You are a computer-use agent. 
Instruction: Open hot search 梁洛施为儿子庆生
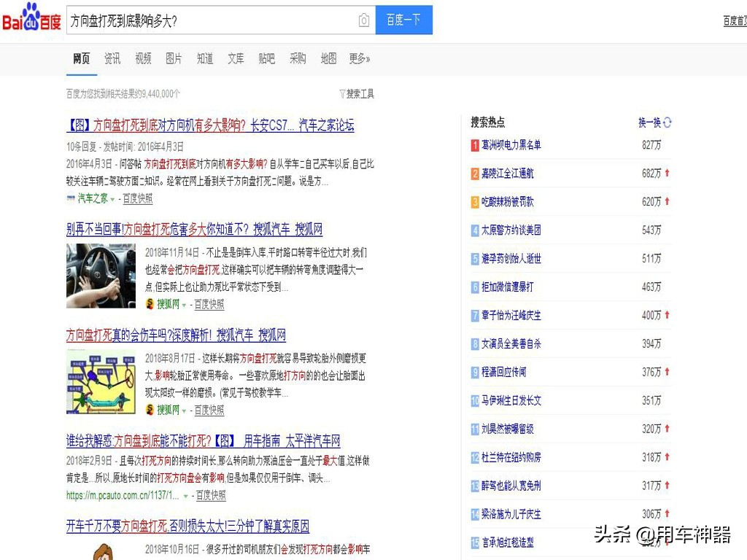click(511, 514)
